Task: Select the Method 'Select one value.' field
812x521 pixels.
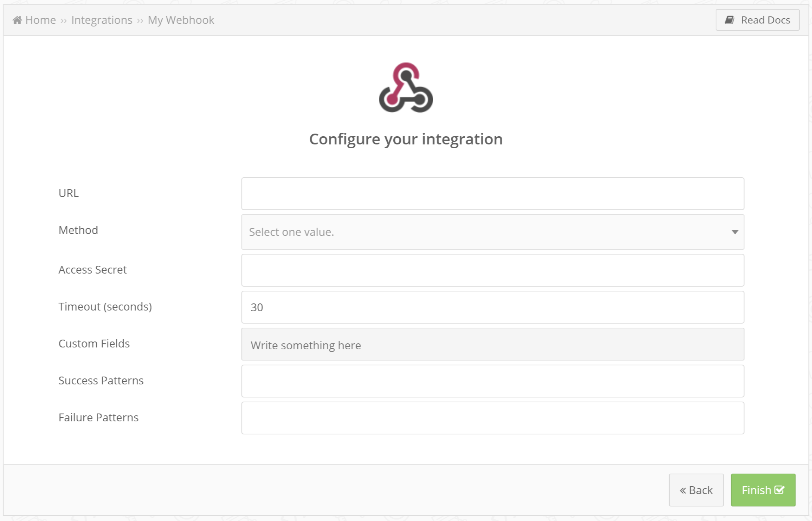Action: (x=493, y=232)
